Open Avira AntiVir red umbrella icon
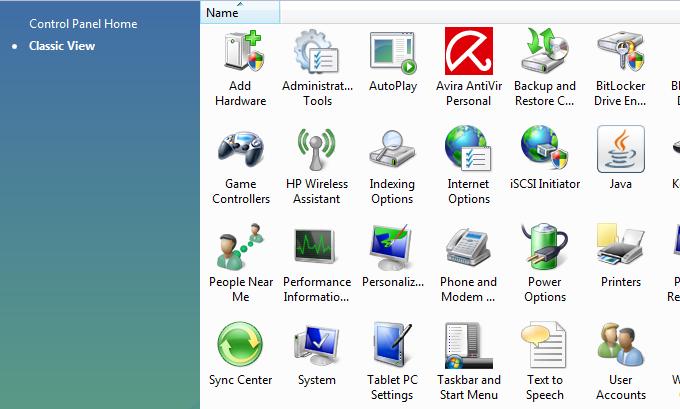This screenshot has height=409, width=680. pyautogui.click(x=469, y=51)
